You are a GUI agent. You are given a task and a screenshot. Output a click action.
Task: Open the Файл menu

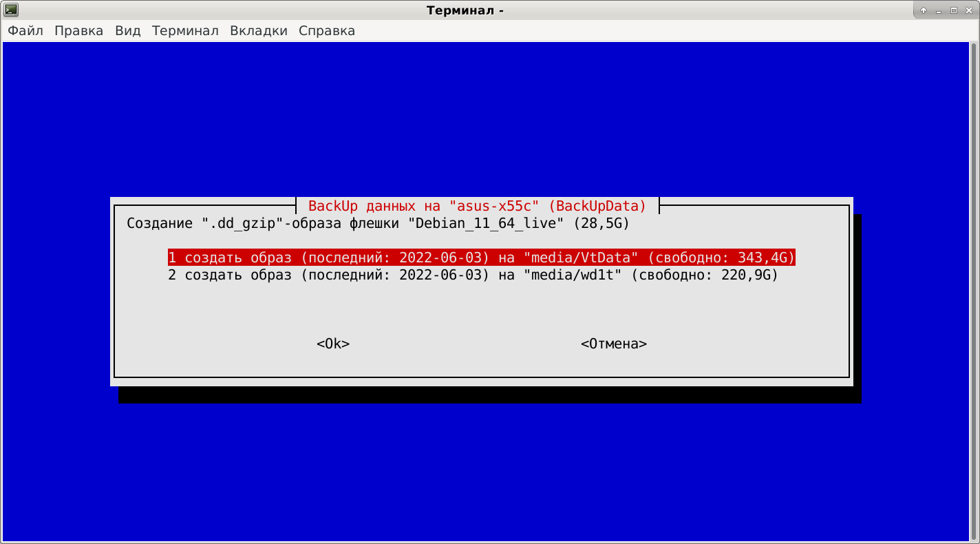point(25,30)
